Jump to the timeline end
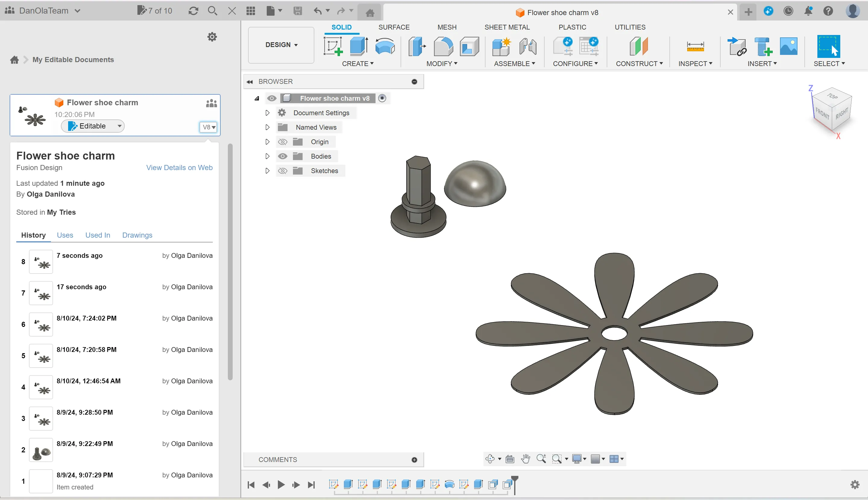Viewport: 868px width, 500px height. (x=311, y=485)
